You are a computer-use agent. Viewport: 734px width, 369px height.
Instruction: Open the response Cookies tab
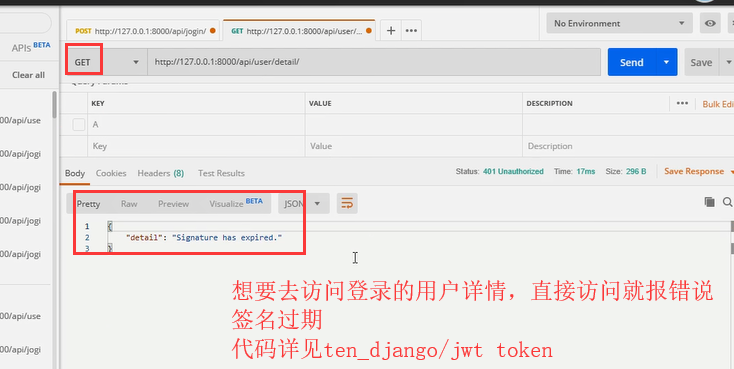pos(111,173)
